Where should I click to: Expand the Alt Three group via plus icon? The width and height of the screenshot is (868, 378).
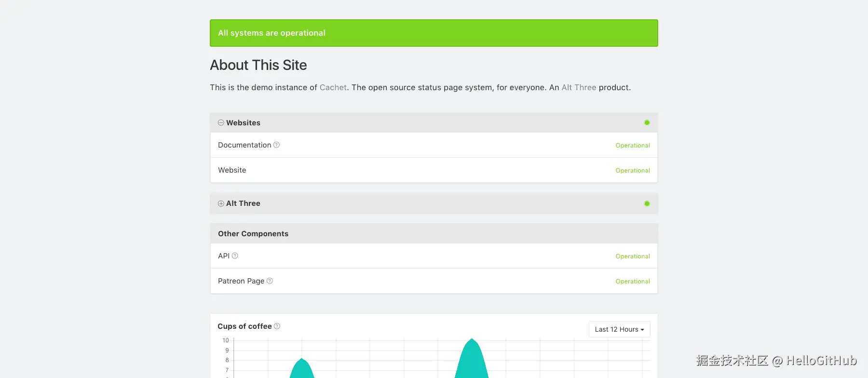point(221,203)
